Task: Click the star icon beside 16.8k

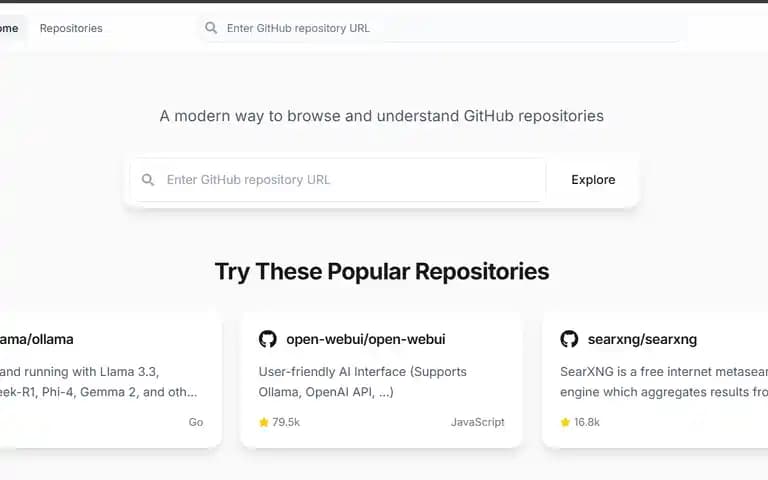Action: 565,422
